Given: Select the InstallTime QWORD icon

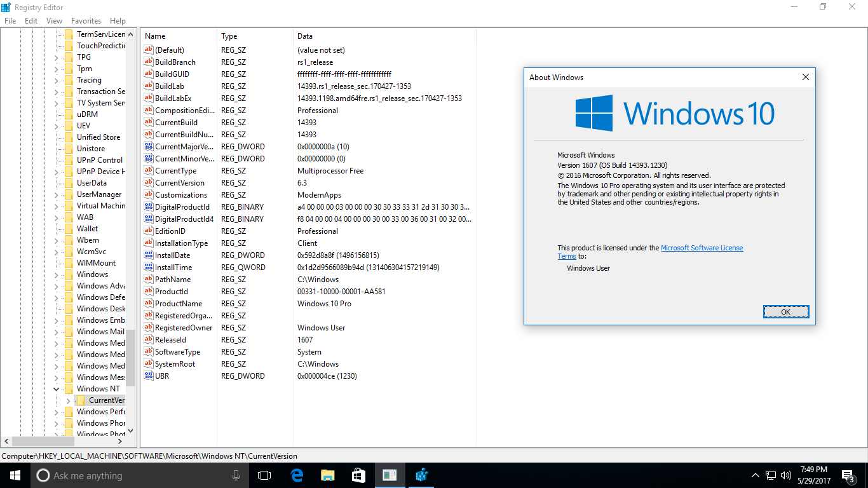Looking at the screenshot, I should click(x=149, y=268).
